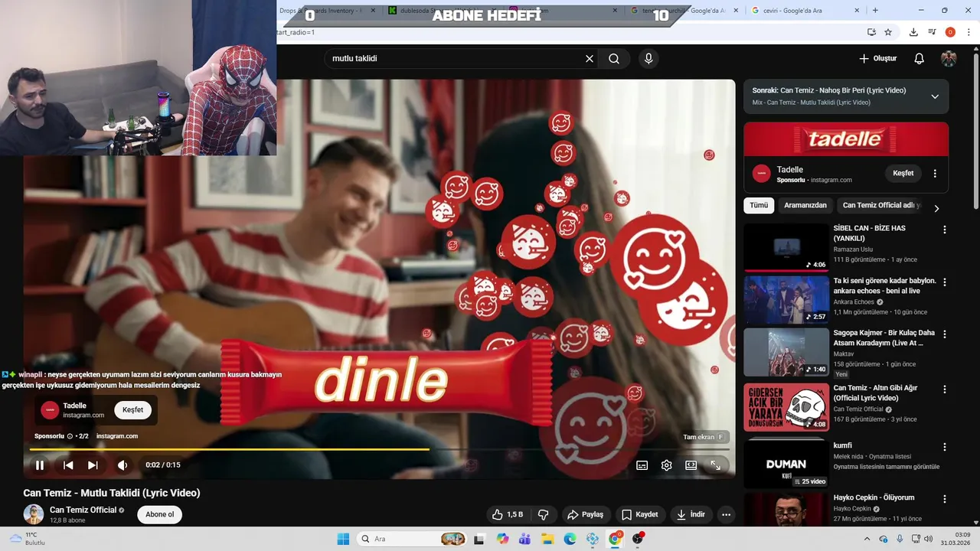
Task: Open menu for SİBEL CAN - BİZE HAS video
Action: (x=945, y=230)
